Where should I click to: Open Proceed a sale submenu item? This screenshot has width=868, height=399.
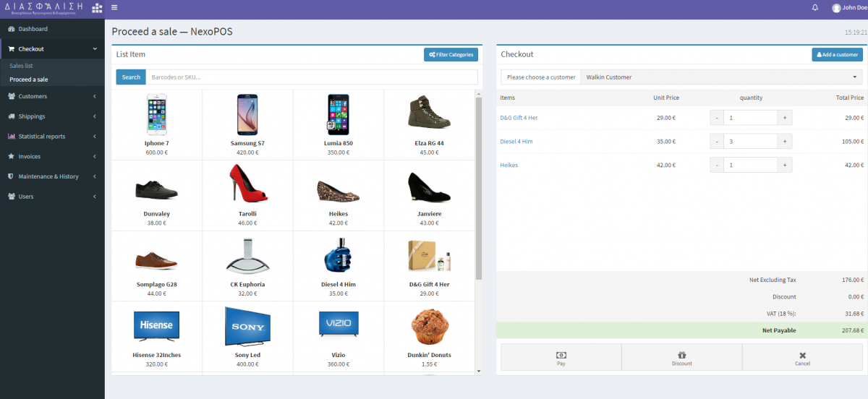click(x=29, y=80)
